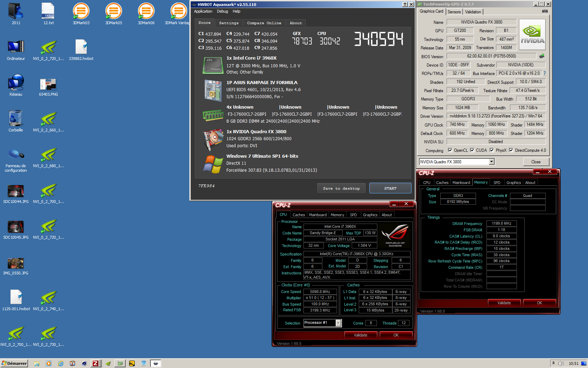Open the Help menu in Aquamark
The height and width of the screenshot is (368, 588).
point(237,11)
